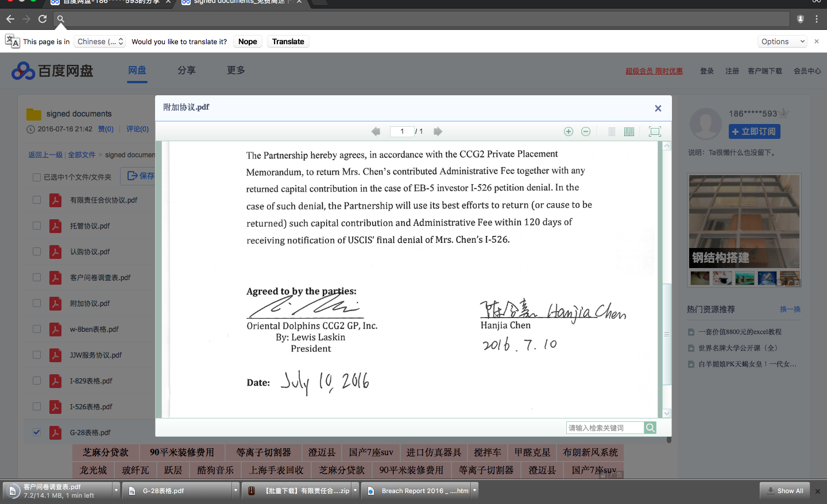The width and height of the screenshot is (827, 504).
Task: Click the PDF icon for w-8ben表格.pdf
Action: click(x=55, y=329)
